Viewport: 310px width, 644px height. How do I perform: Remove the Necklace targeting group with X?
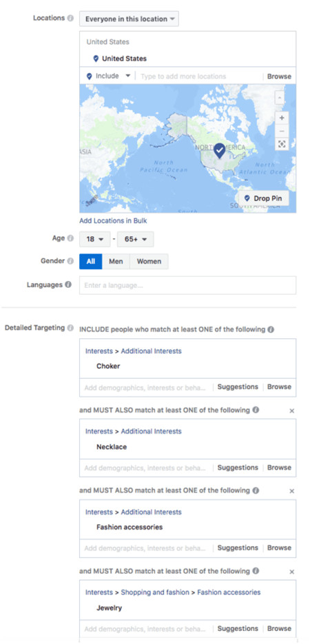[x=292, y=411]
